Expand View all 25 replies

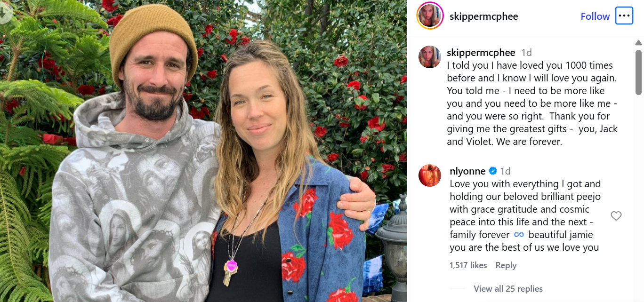tap(508, 288)
